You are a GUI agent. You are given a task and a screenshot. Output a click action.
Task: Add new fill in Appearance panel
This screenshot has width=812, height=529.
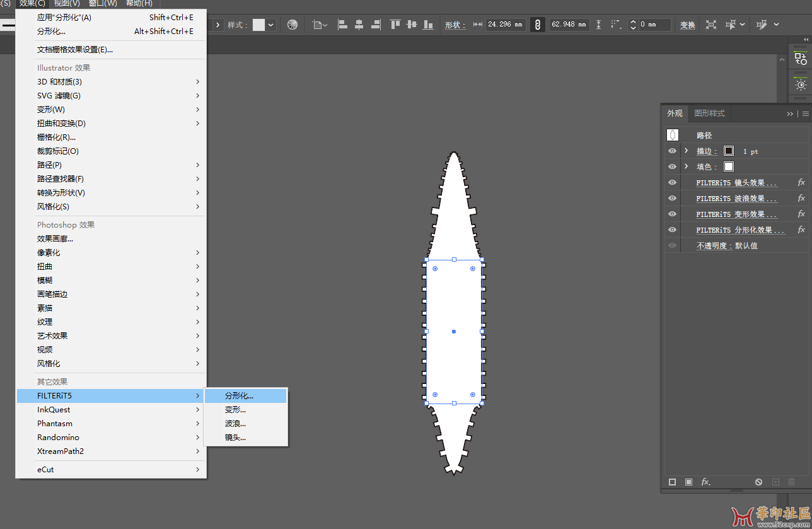point(688,482)
